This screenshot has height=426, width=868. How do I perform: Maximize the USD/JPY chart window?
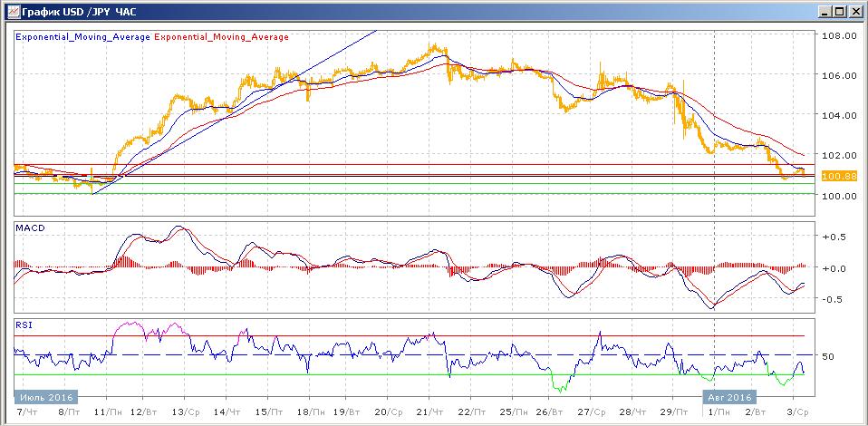point(839,11)
